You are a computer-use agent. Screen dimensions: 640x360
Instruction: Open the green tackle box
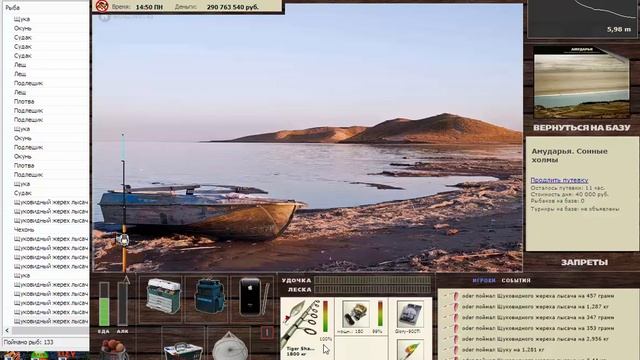coord(163,296)
